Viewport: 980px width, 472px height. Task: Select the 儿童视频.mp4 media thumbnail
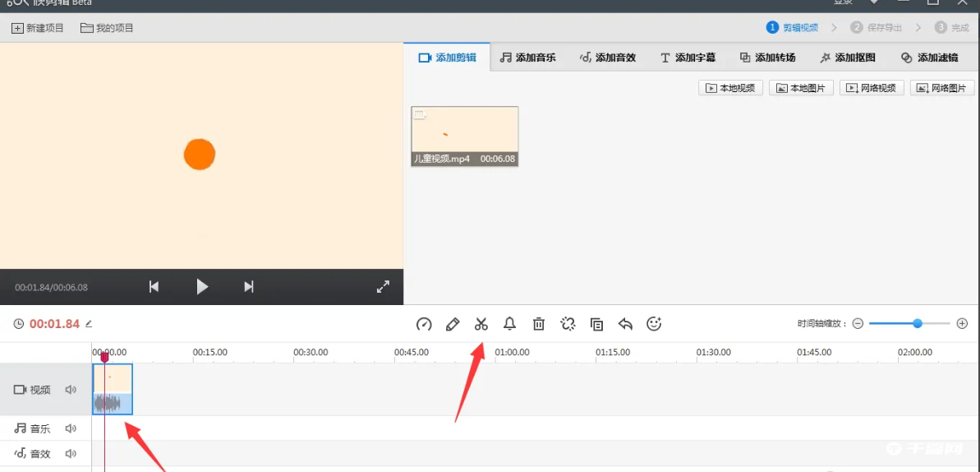(464, 136)
